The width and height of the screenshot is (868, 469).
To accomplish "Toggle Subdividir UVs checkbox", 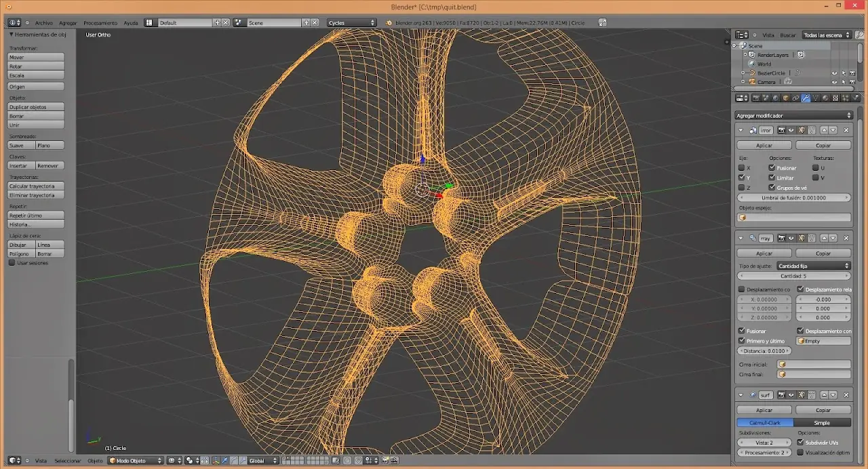I will tap(801, 443).
